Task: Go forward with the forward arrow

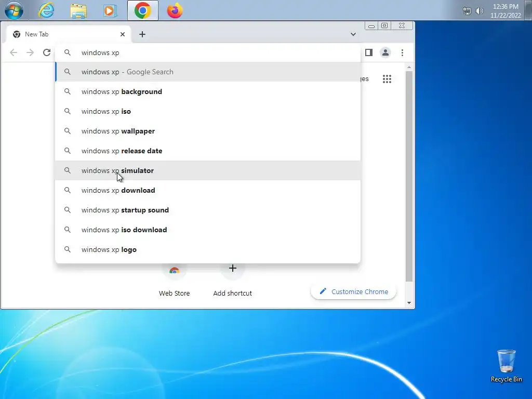Action: 30,52
